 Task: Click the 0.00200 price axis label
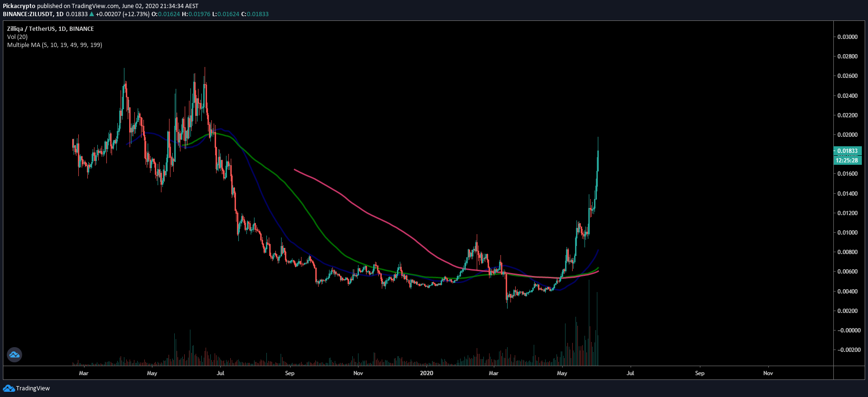tap(848, 311)
